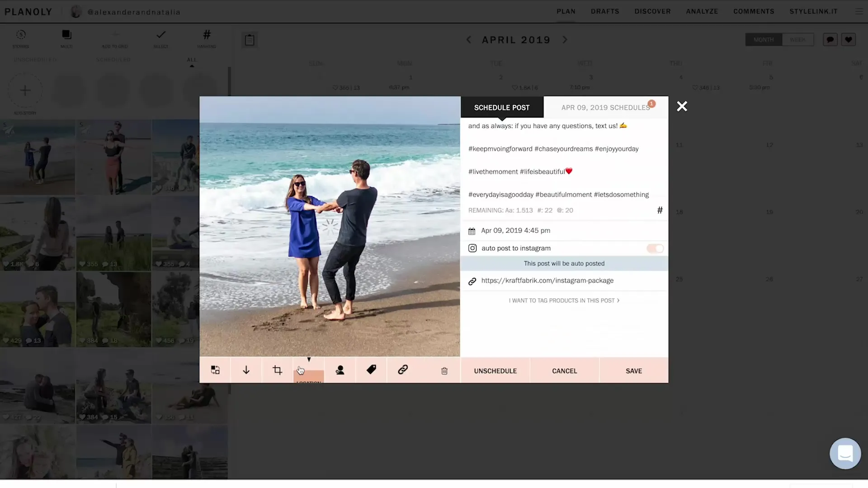Activate the Select checkmark tool

coord(161,39)
